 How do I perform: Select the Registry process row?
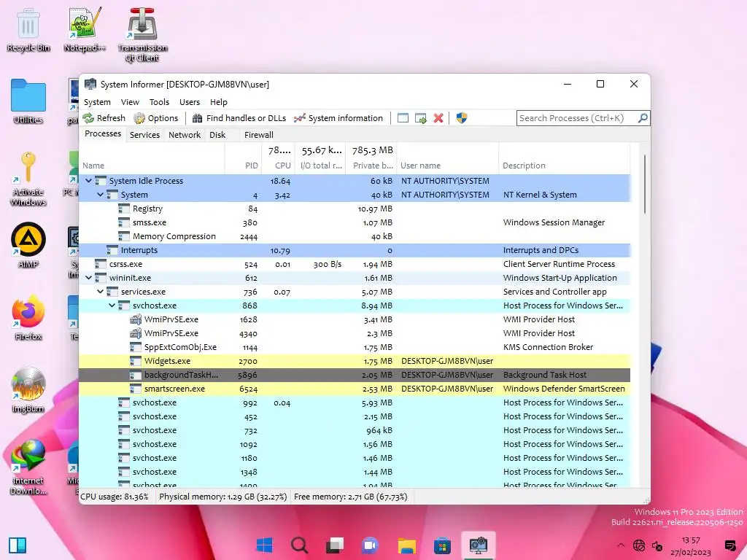click(355, 209)
